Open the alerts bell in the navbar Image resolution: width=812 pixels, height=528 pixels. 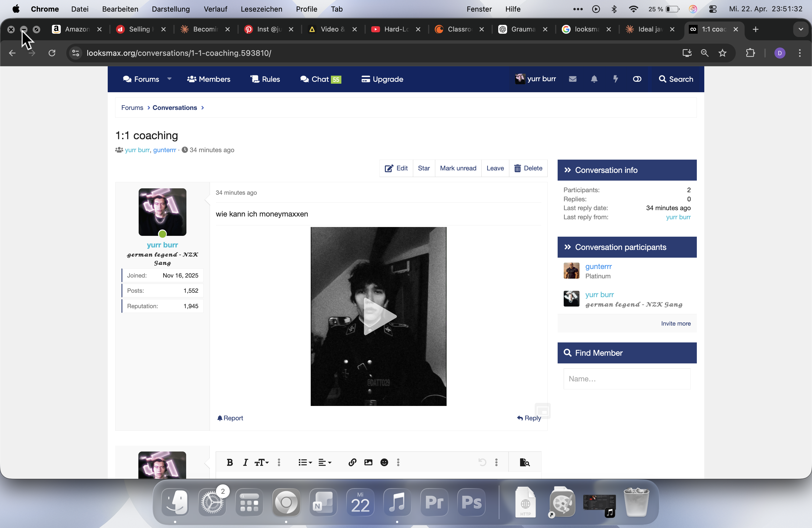594,79
